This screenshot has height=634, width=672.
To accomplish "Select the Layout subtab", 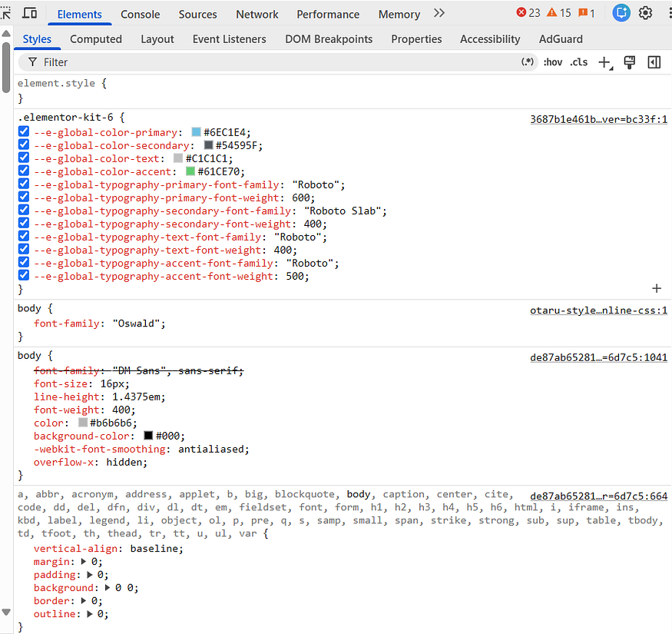I will pyautogui.click(x=157, y=39).
